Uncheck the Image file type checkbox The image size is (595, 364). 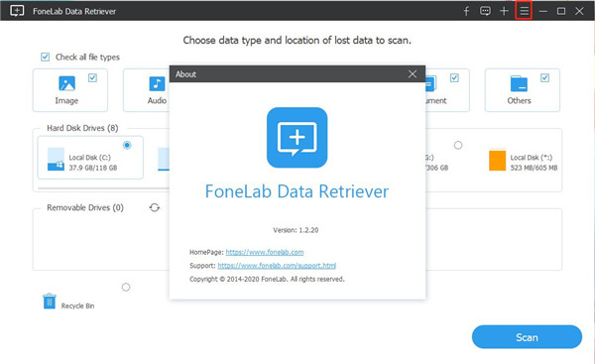tap(92, 77)
